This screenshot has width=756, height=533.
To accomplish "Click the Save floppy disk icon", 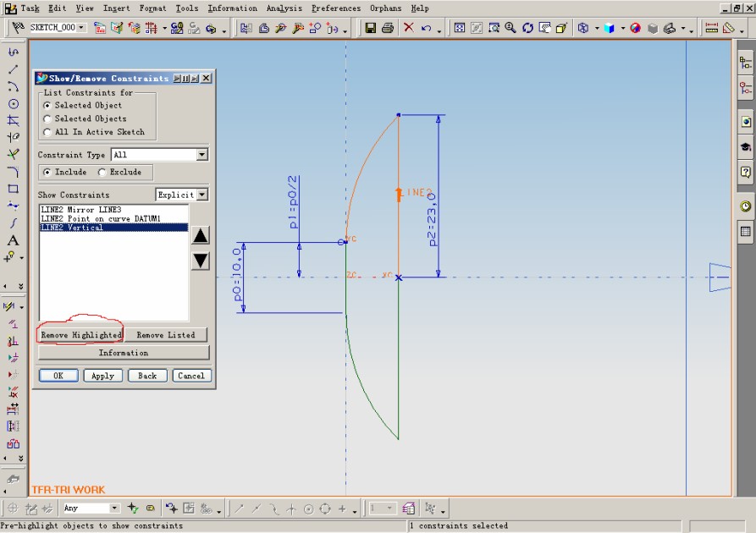I will (370, 28).
